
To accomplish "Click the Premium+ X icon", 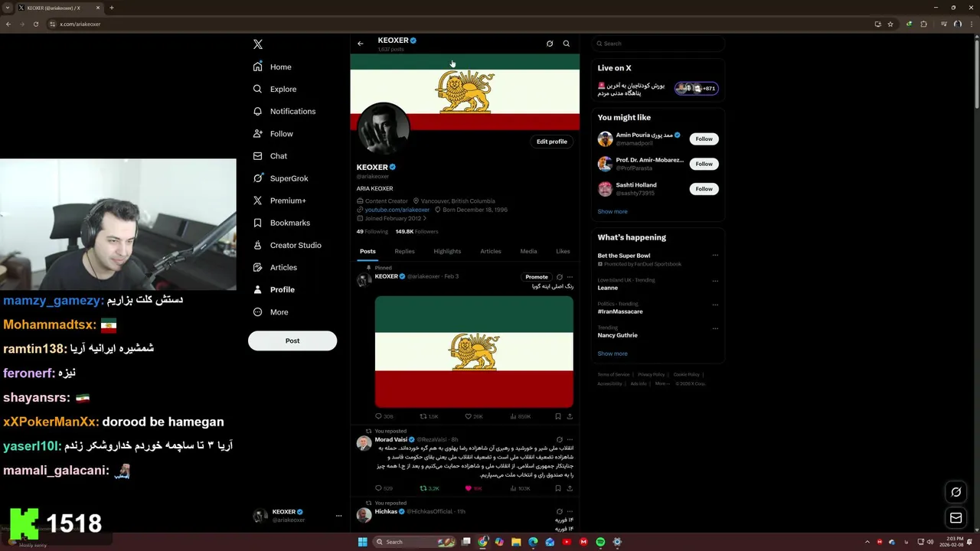I will click(258, 201).
